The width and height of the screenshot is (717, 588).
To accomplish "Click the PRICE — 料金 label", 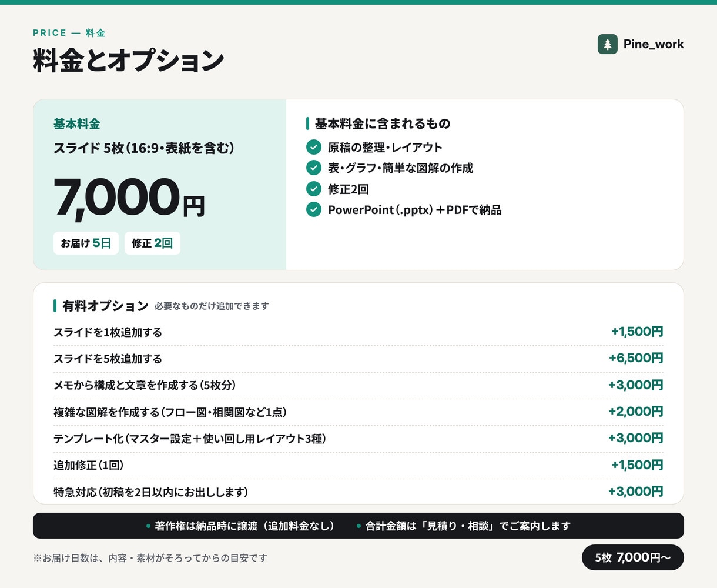I will pyautogui.click(x=69, y=33).
